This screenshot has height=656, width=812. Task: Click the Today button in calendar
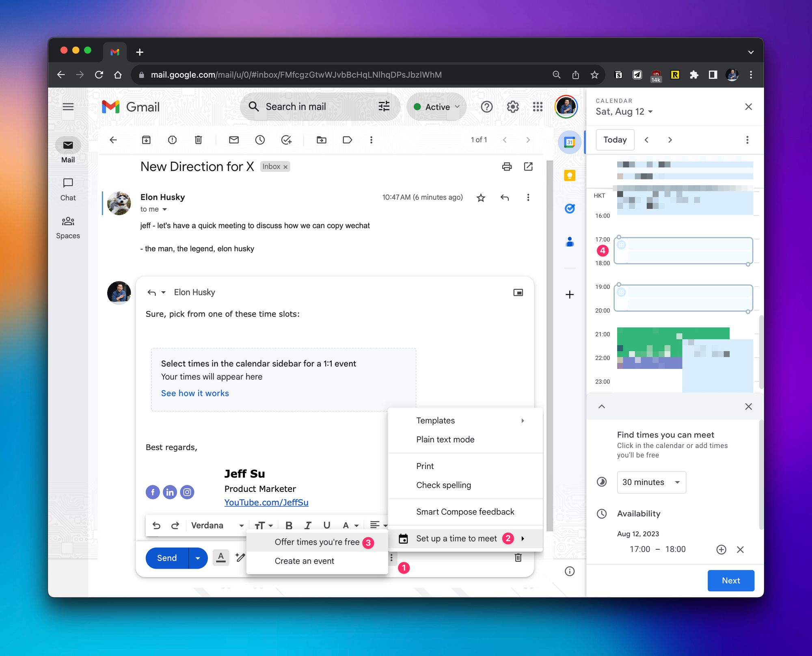[615, 140]
